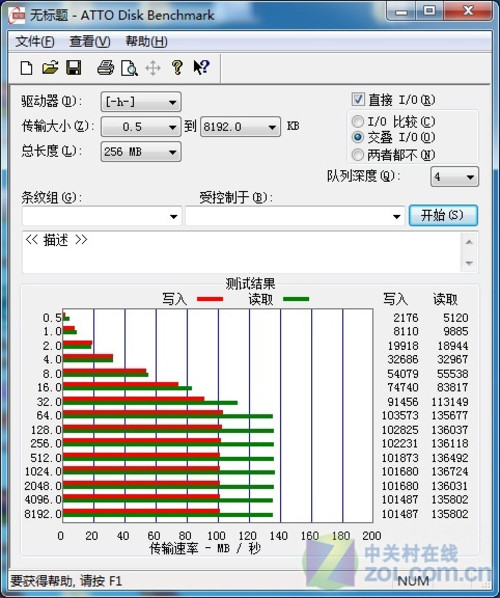The image size is (500, 598).
Task: Click write value 54079 in results
Action: (x=403, y=374)
